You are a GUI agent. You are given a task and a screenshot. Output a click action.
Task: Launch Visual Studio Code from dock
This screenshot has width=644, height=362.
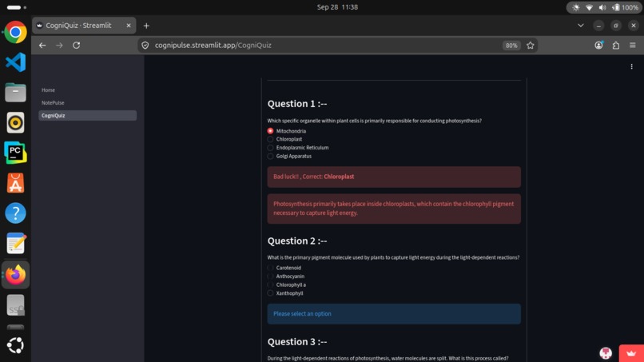(x=15, y=62)
